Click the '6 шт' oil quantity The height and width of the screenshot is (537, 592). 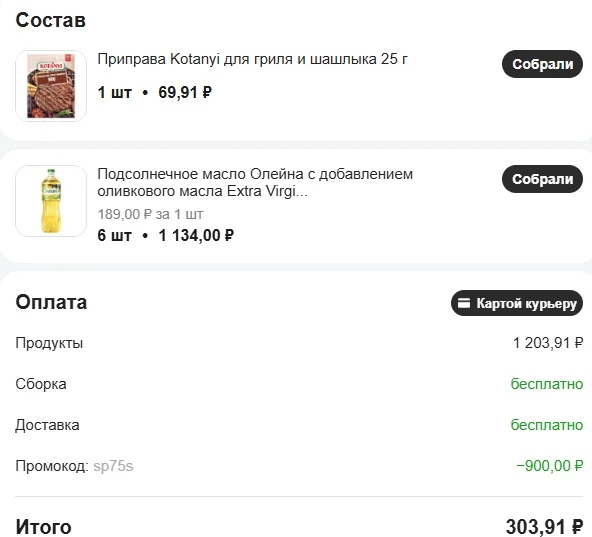coord(114,236)
